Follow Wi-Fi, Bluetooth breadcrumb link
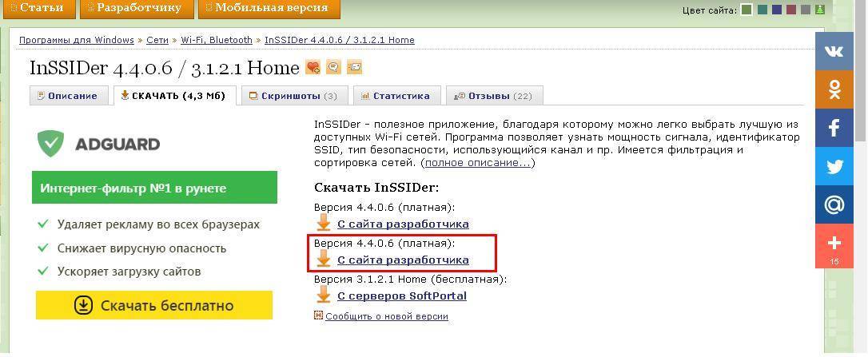 tap(217, 40)
